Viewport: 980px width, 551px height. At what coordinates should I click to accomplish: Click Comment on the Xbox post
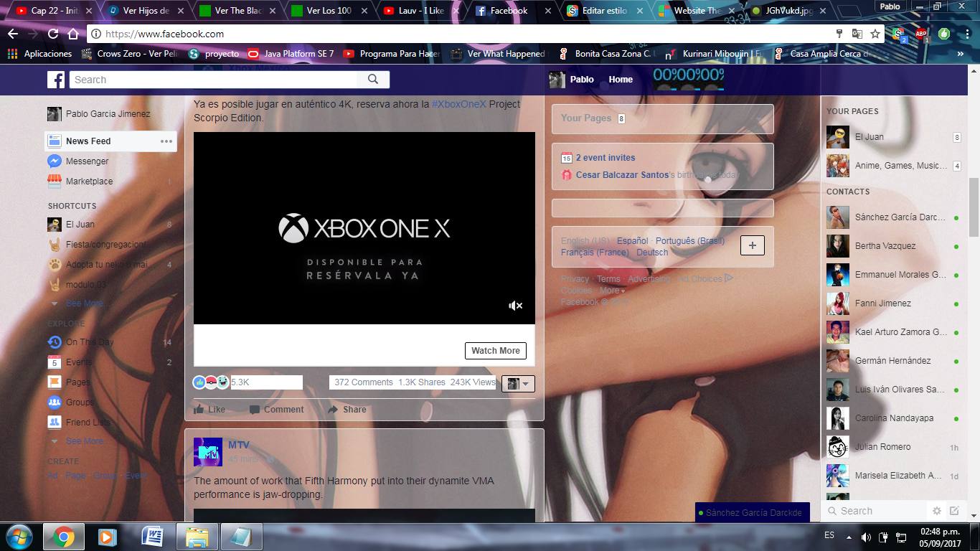pyautogui.click(x=276, y=410)
